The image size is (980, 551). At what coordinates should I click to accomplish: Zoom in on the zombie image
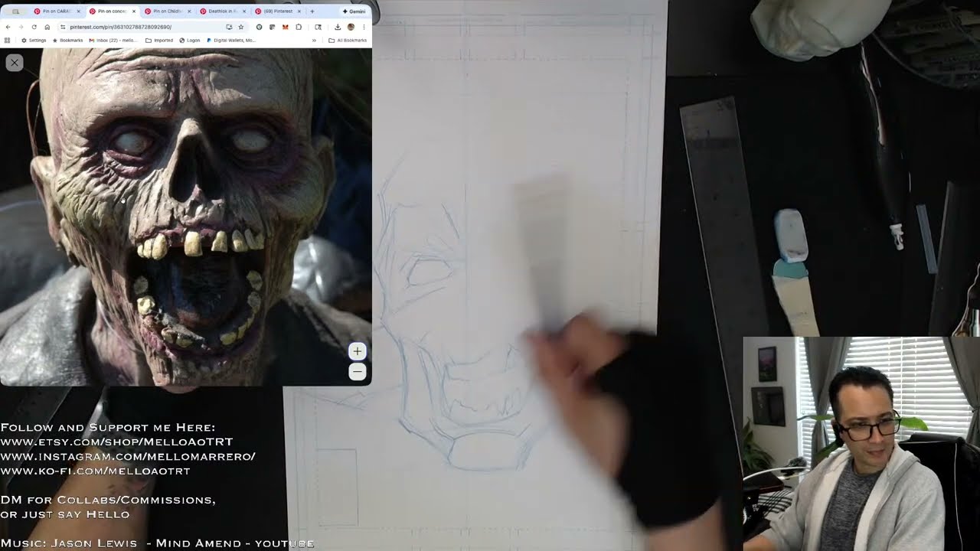point(357,351)
